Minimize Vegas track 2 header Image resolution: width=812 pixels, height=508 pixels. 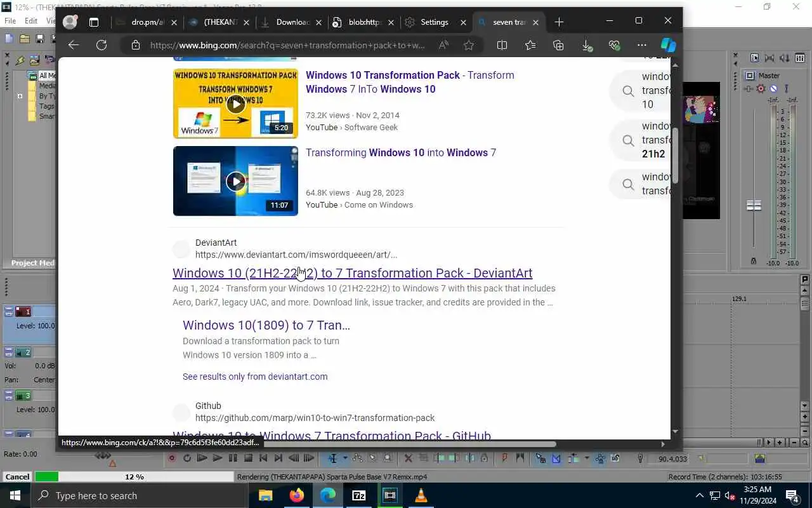(x=9, y=352)
